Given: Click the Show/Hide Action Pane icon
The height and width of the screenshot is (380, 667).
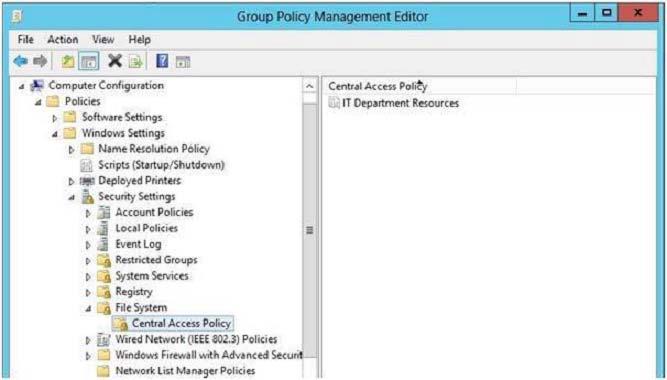Looking at the screenshot, I should pos(183,62).
